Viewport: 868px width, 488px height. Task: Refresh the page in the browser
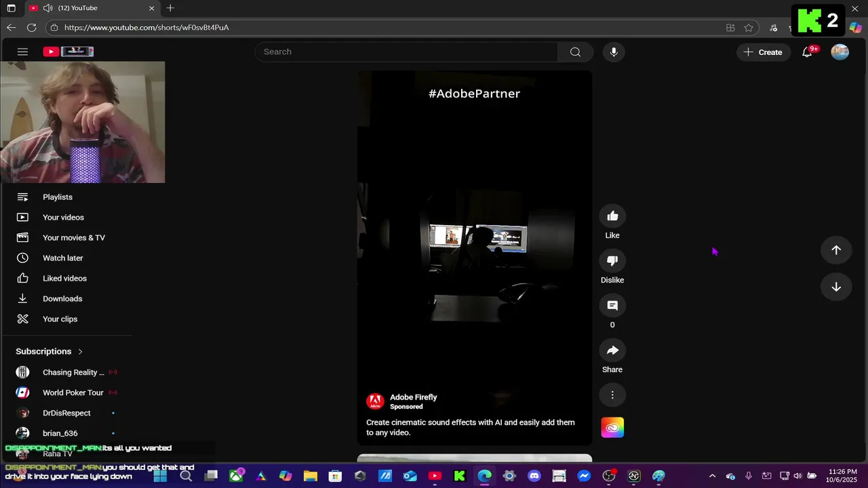click(x=31, y=28)
